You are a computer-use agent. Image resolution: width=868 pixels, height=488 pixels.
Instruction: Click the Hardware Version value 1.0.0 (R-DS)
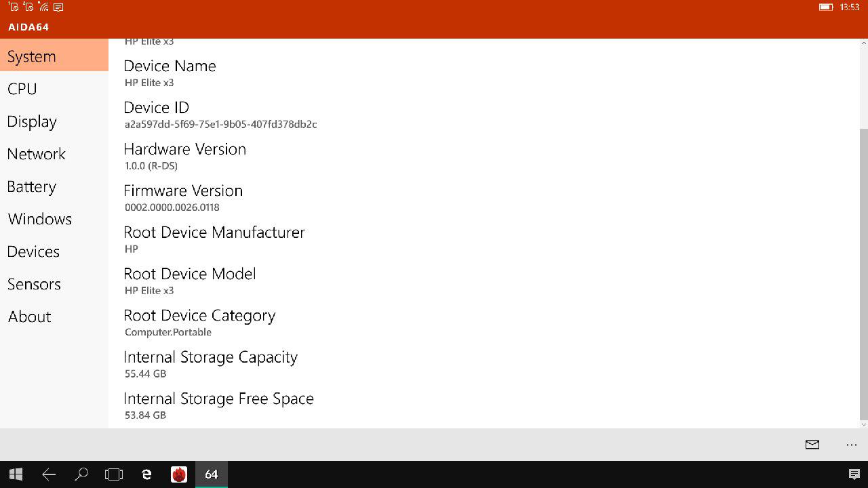pos(151,166)
